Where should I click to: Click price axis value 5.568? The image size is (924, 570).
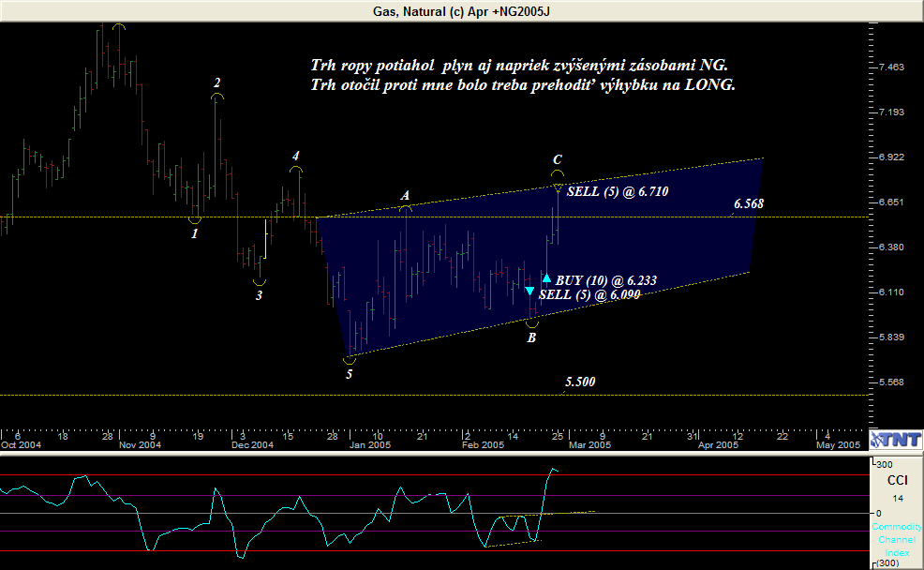tap(891, 382)
